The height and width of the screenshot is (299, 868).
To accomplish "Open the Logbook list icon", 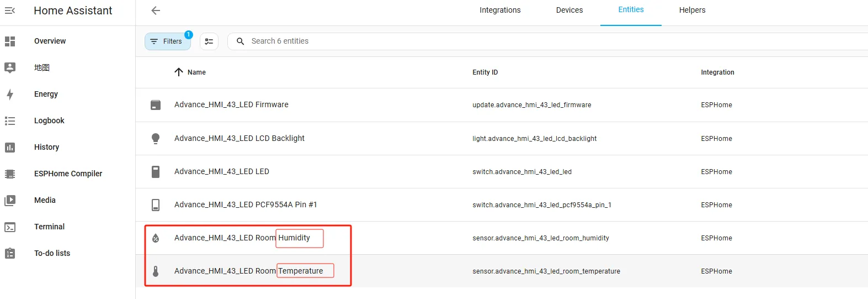I will [10, 121].
